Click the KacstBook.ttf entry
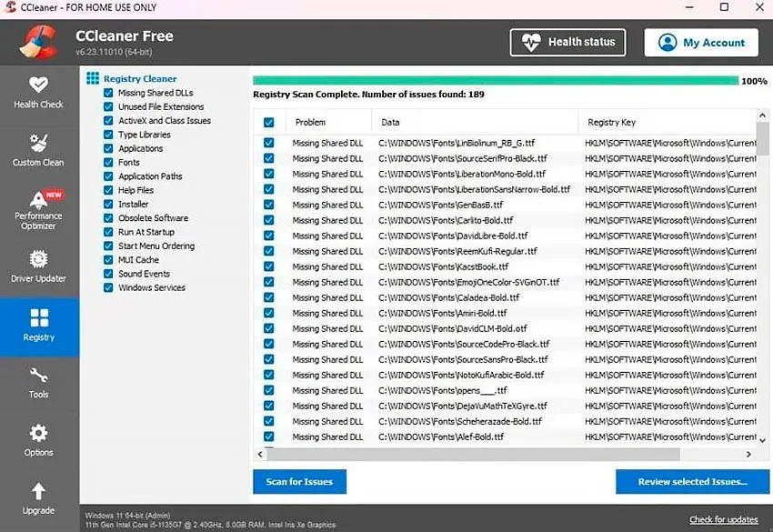This screenshot has height=532, width=773. click(x=443, y=266)
